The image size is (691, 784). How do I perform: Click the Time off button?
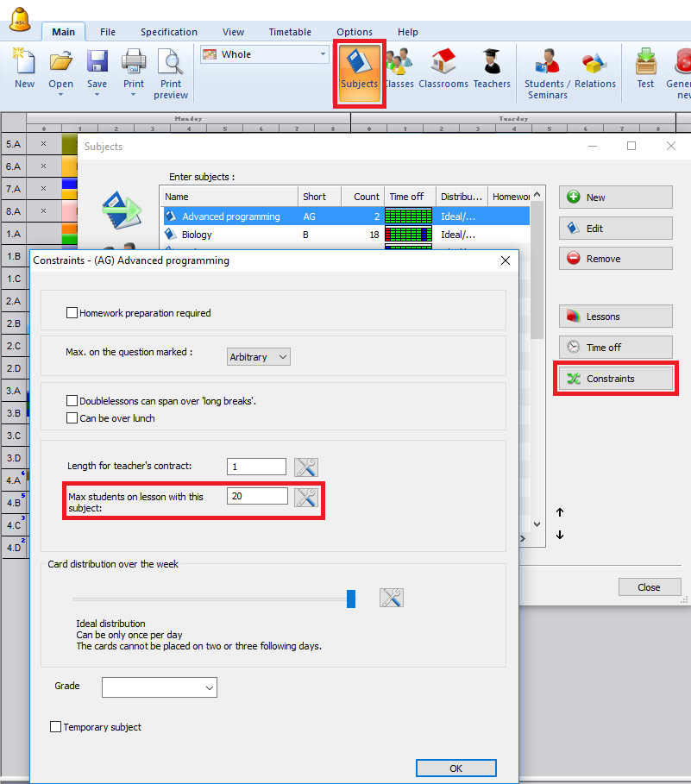coord(615,348)
